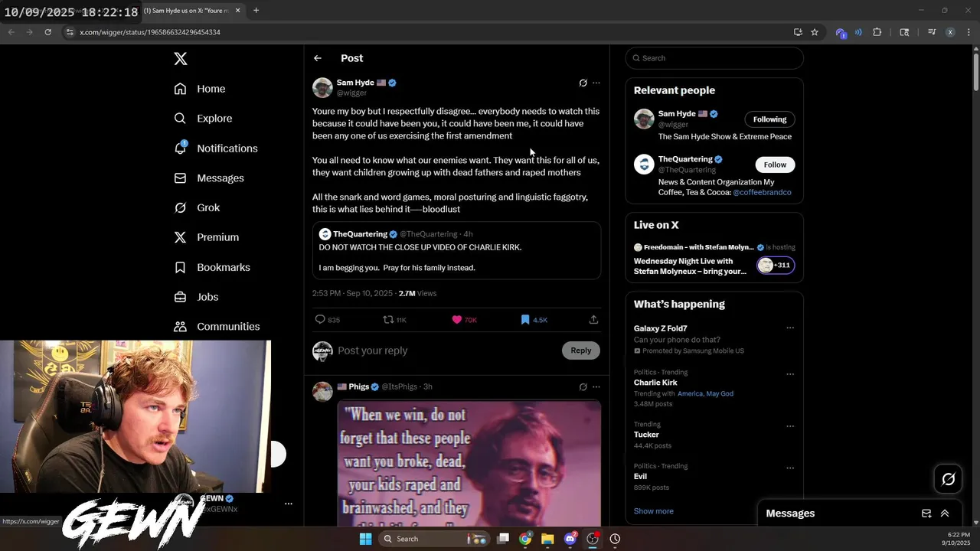The height and width of the screenshot is (551, 980).
Task: Expand the Messages drawer
Action: 945,514
